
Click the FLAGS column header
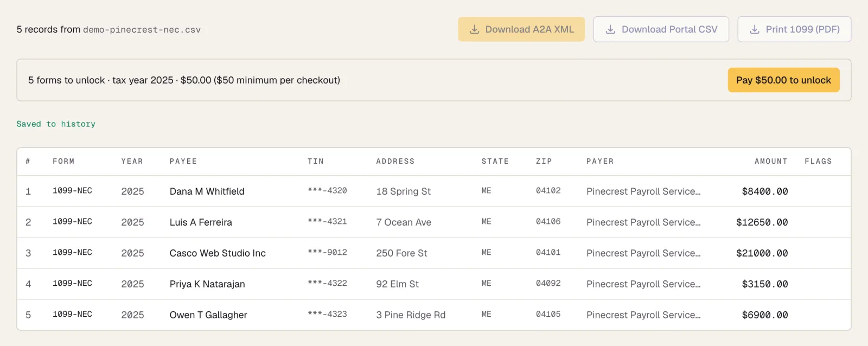[818, 162]
